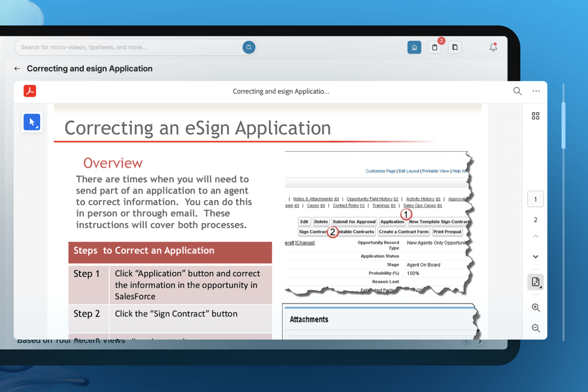
Task: Click 'Submit for Approval' button in document image
Action: (x=354, y=221)
